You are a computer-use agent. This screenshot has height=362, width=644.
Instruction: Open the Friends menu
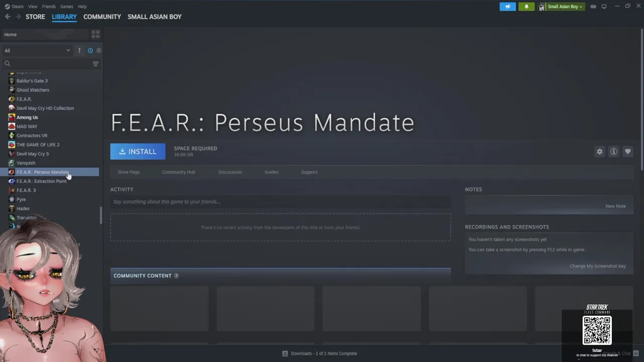(49, 7)
